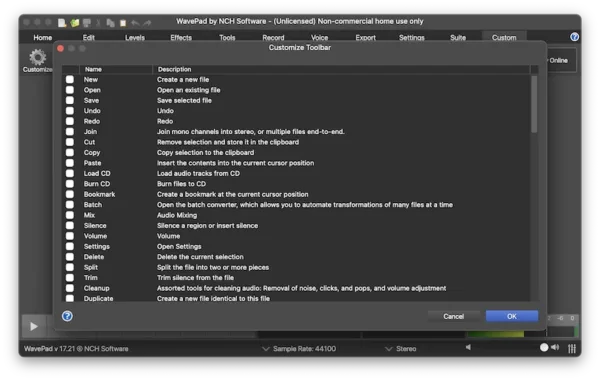Enable the Split checkbox

point(70,267)
